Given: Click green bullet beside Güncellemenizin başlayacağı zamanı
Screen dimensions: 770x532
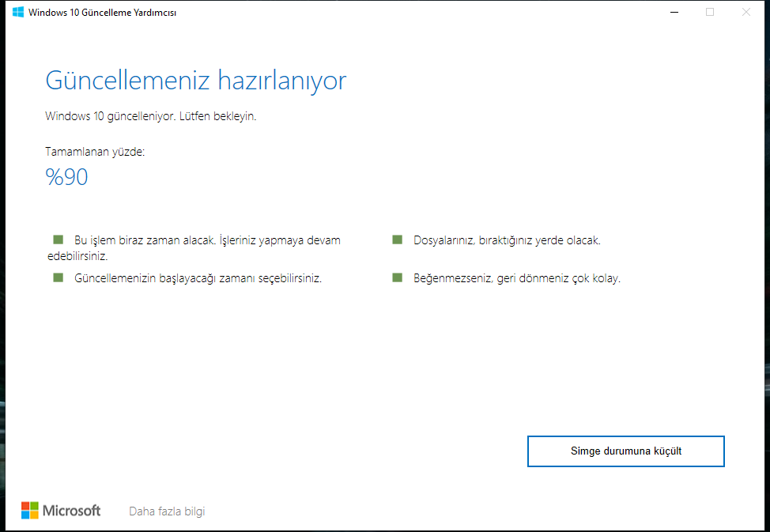Looking at the screenshot, I should click(58, 277).
